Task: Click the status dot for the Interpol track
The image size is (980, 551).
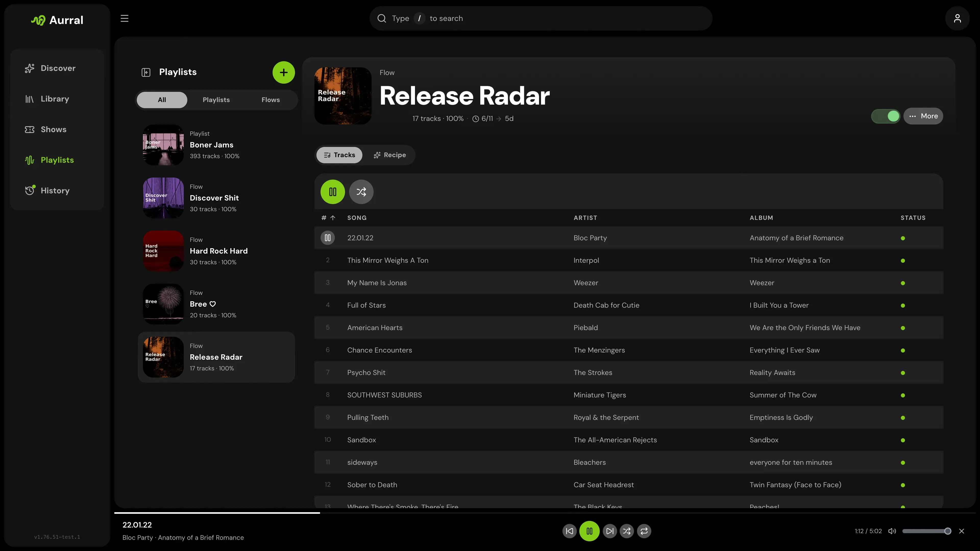Action: pos(903,260)
